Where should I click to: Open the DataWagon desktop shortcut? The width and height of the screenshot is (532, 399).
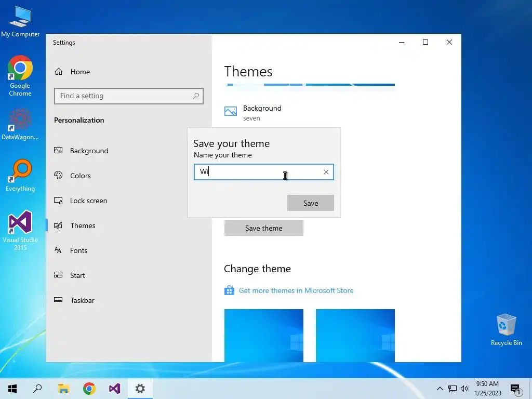coord(20,124)
